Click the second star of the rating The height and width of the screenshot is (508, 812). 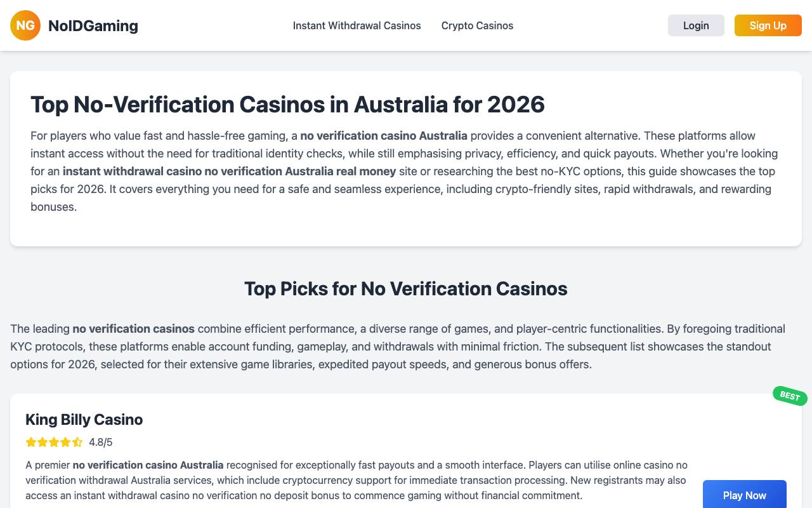pyautogui.click(x=43, y=442)
